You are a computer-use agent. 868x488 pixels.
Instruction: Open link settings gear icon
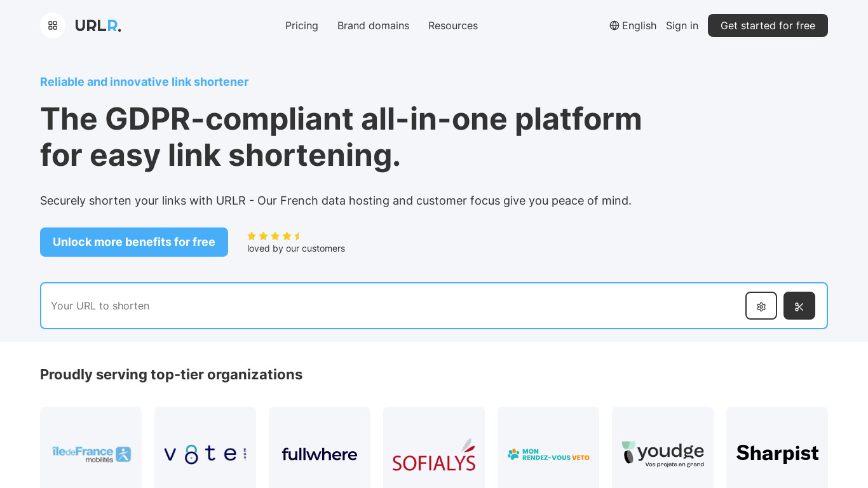[x=761, y=306]
